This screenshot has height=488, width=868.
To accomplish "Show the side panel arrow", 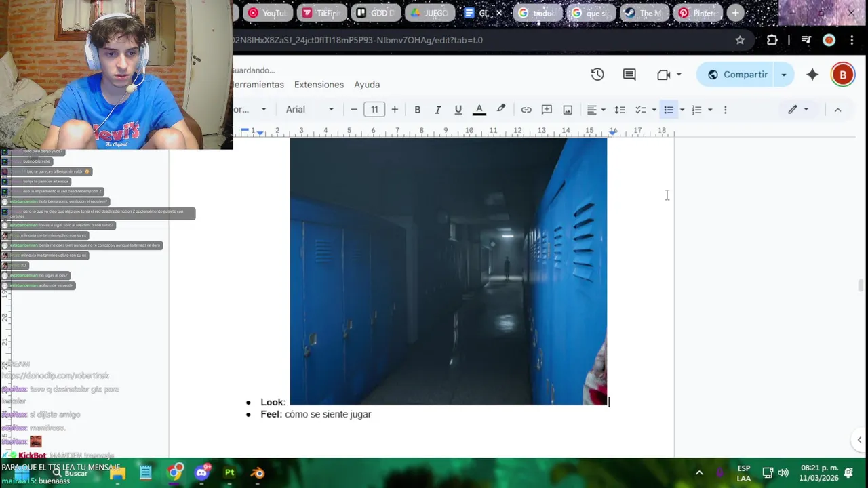I will point(859,440).
